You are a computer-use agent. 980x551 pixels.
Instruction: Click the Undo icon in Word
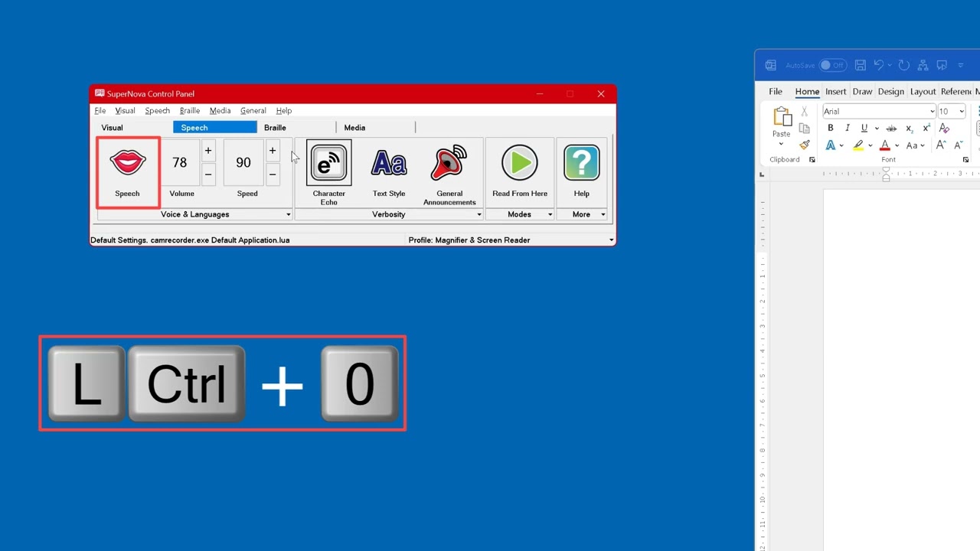(x=879, y=65)
